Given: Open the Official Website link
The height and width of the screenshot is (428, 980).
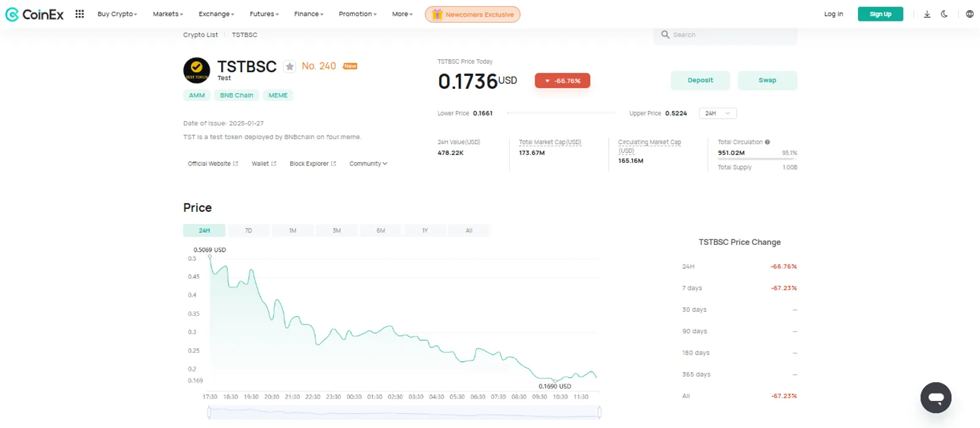Looking at the screenshot, I should pyautogui.click(x=213, y=164).
